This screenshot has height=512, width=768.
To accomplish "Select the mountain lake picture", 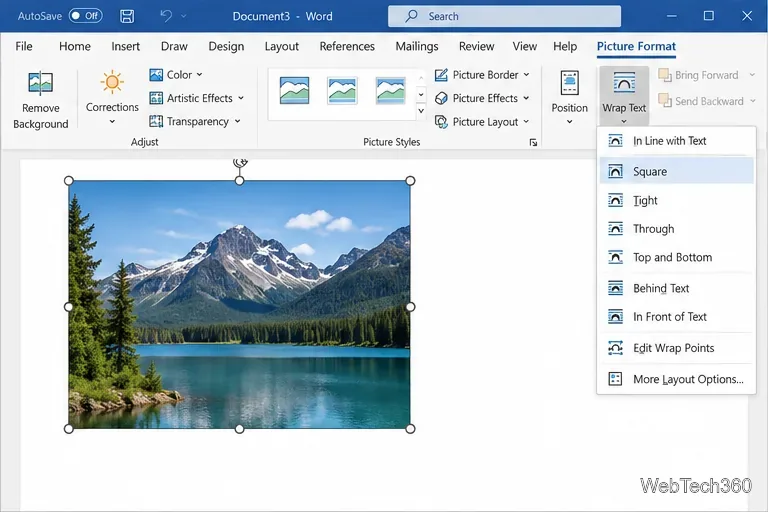I will [240, 304].
